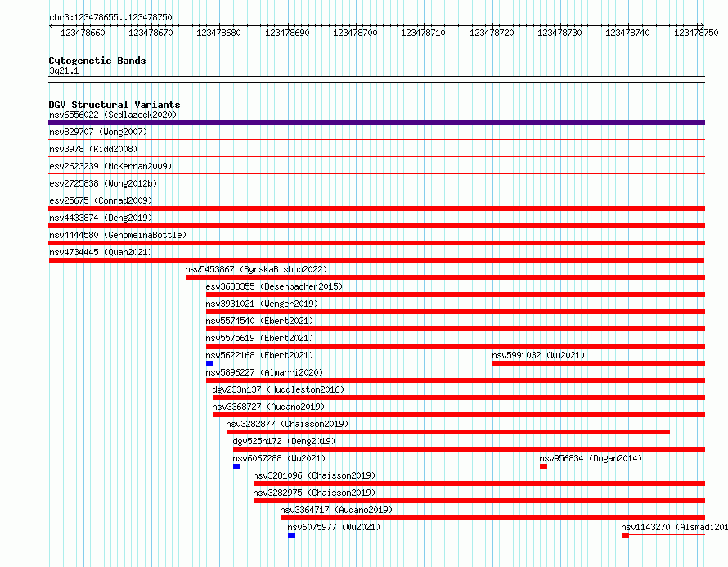Screen dimensions: 728x567
Task: Click the red bar under nsv5453867
Action: [445, 277]
